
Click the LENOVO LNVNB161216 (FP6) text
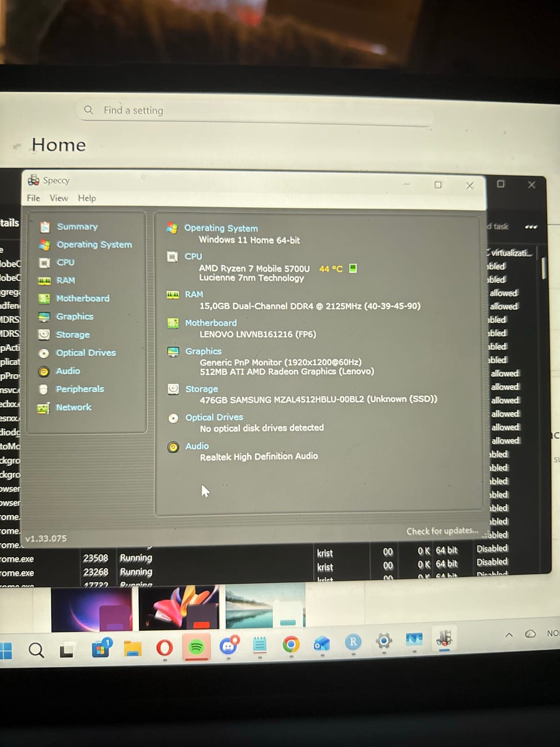(x=258, y=334)
